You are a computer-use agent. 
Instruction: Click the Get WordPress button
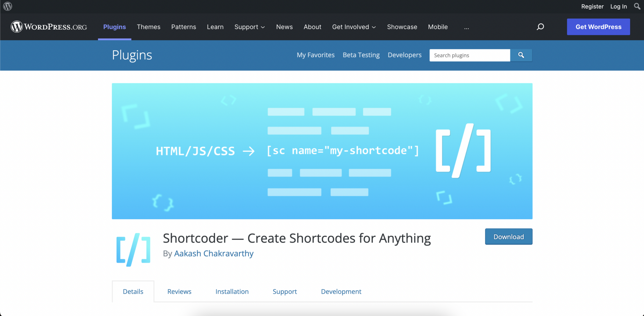click(x=598, y=27)
